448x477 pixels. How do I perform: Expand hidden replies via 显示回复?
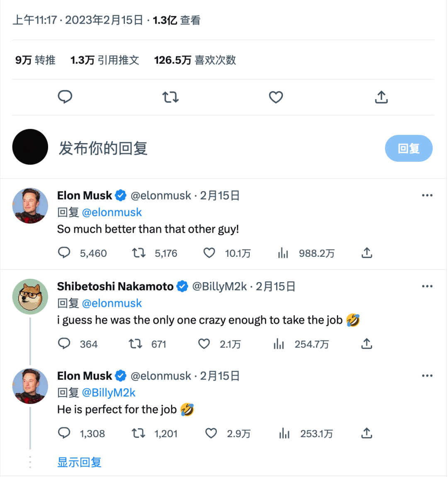tap(79, 462)
